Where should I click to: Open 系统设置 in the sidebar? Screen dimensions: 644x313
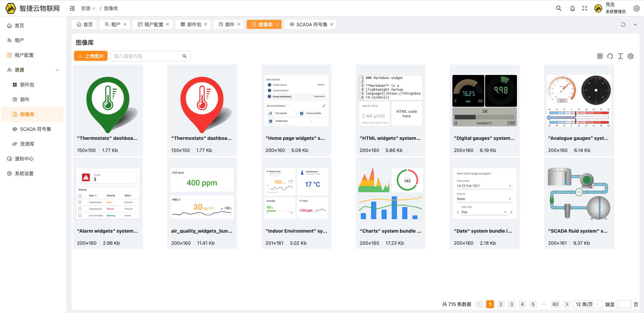(x=33, y=173)
